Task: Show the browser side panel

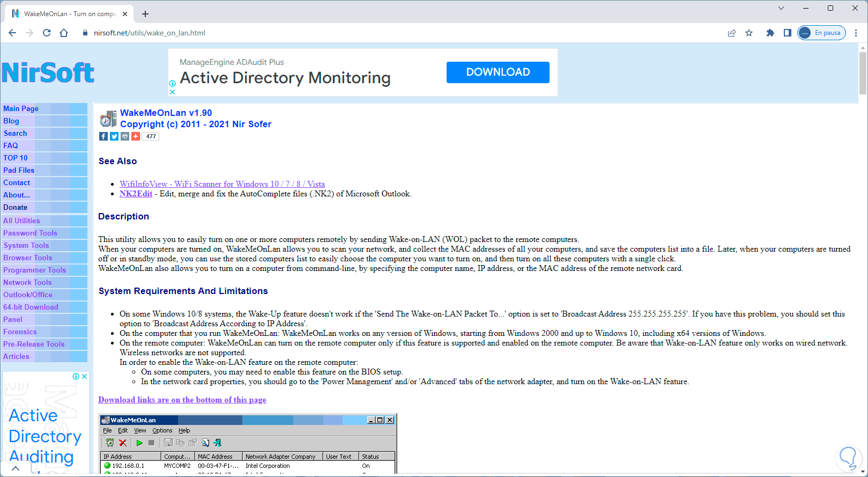Action: tap(787, 33)
